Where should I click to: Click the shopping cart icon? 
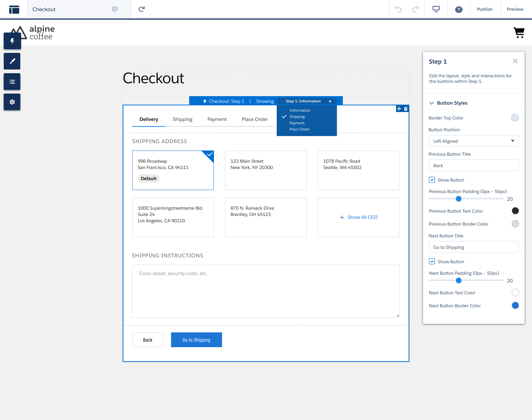click(519, 33)
